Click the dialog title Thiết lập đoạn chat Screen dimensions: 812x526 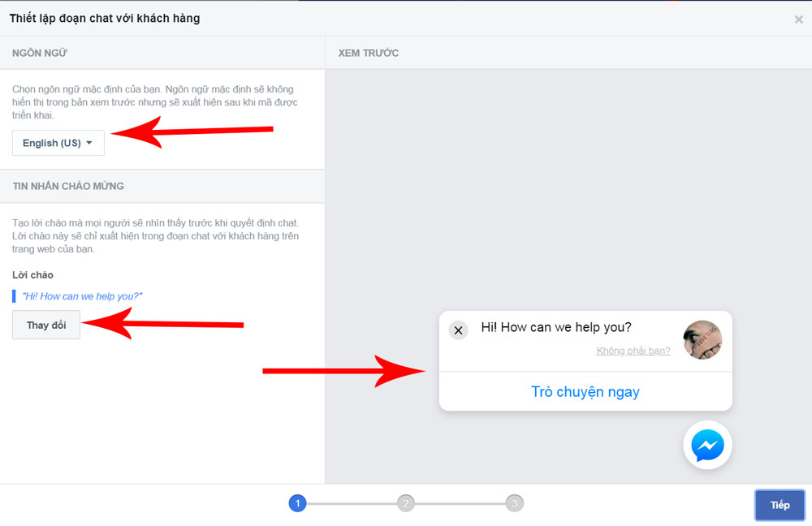click(x=105, y=18)
